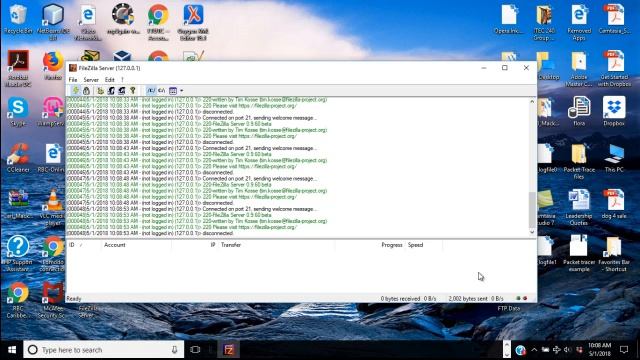Click the FileZilla Server title bar icon
Screen dimensions: 640x360
pyautogui.click(x=73, y=68)
